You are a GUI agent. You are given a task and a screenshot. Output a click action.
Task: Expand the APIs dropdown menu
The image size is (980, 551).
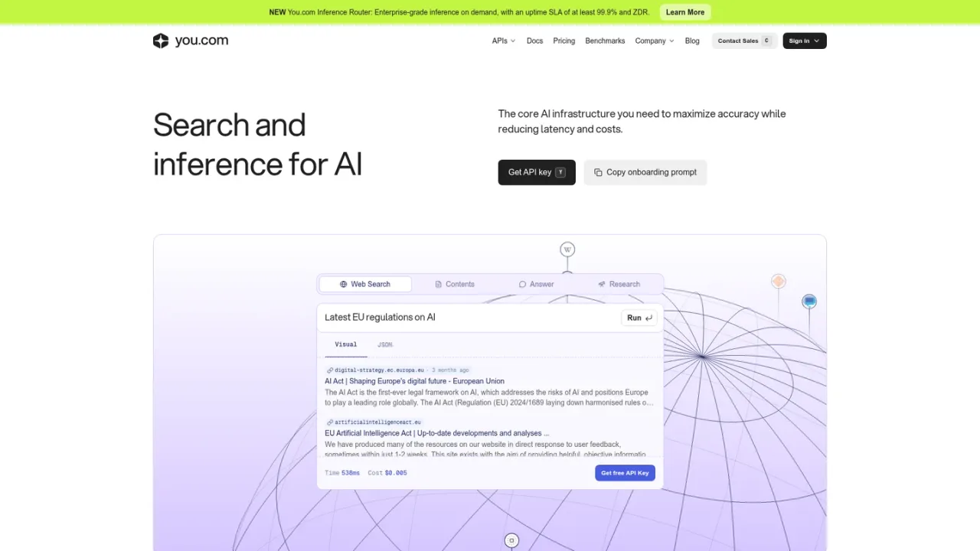(504, 41)
